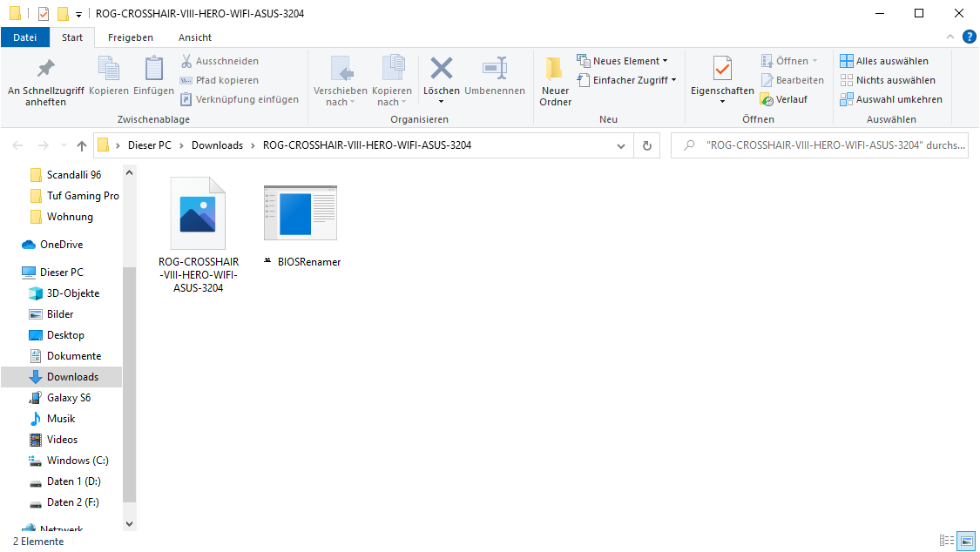The height and width of the screenshot is (552, 980).
Task: Open Bilder in sidebar
Action: (51, 314)
